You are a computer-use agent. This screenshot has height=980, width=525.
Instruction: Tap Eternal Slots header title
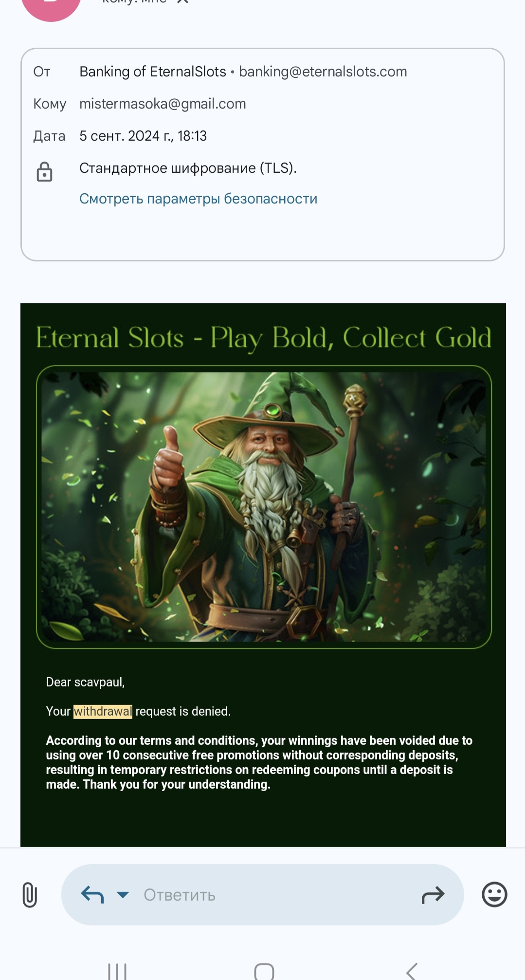[264, 338]
